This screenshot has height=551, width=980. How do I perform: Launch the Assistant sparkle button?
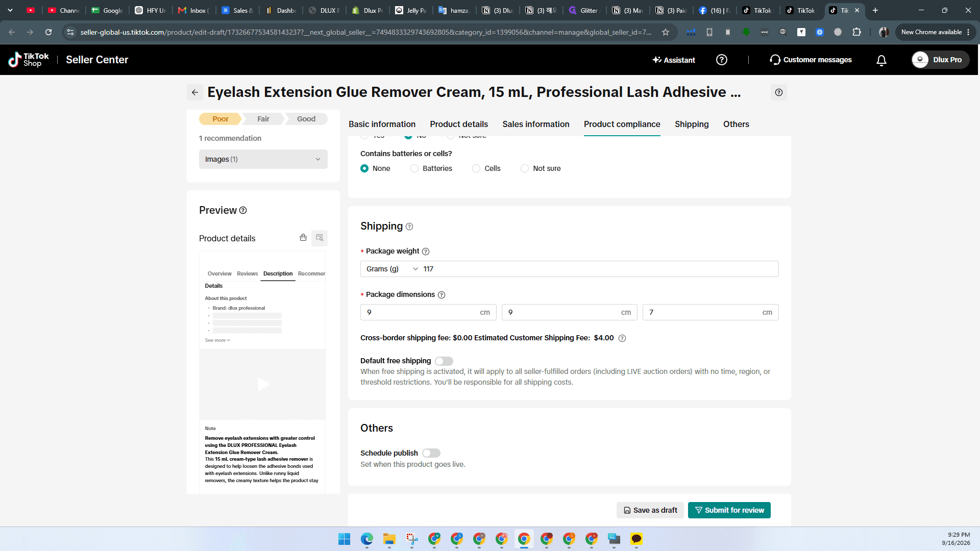[674, 60]
